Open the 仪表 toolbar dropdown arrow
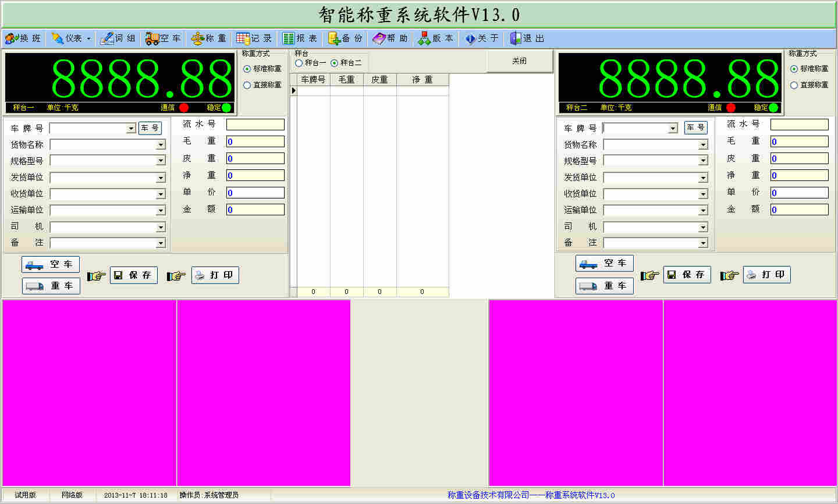 pos(88,39)
